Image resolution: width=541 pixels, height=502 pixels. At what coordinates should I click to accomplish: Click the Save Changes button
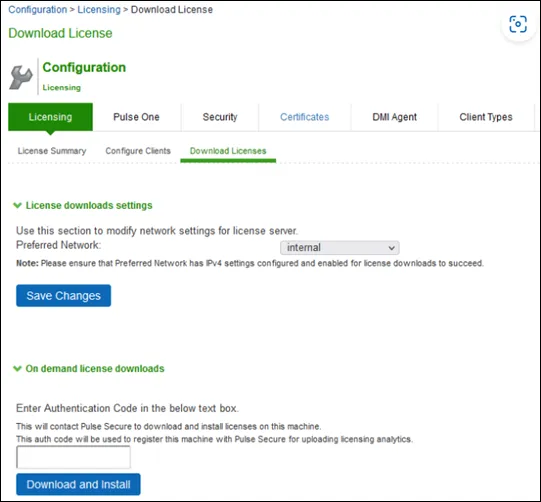63,296
